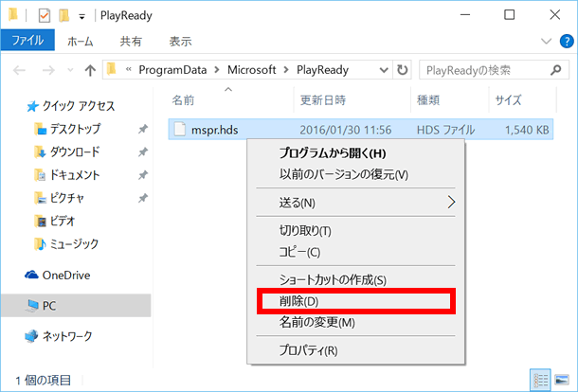Open the 送る(N) submenu
Viewport: 578px width, 392px height.
pyautogui.click(x=355, y=203)
